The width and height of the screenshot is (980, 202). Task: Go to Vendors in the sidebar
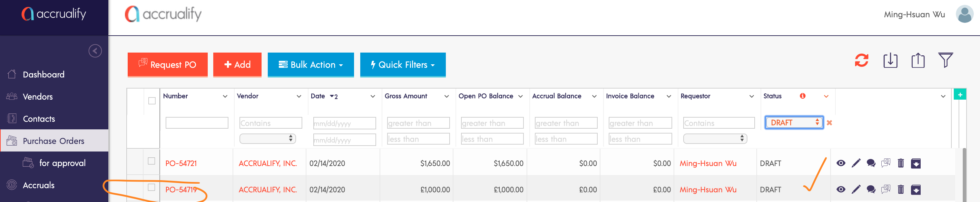pyautogui.click(x=38, y=97)
